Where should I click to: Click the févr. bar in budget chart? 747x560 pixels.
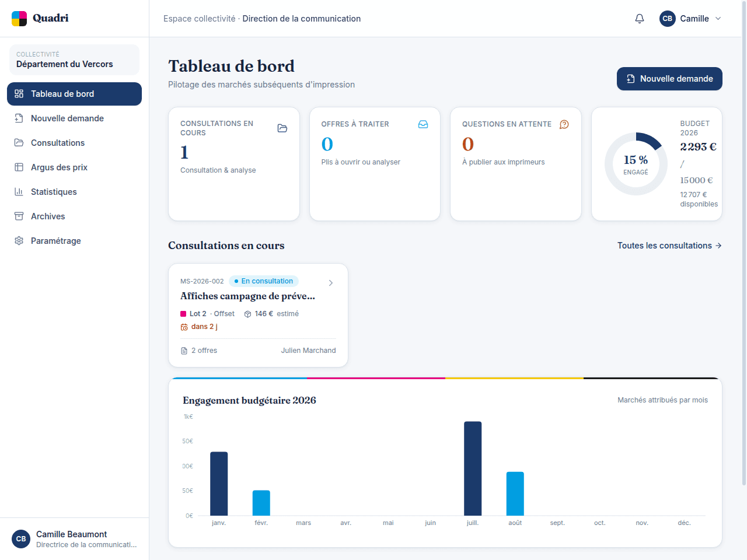click(261, 503)
